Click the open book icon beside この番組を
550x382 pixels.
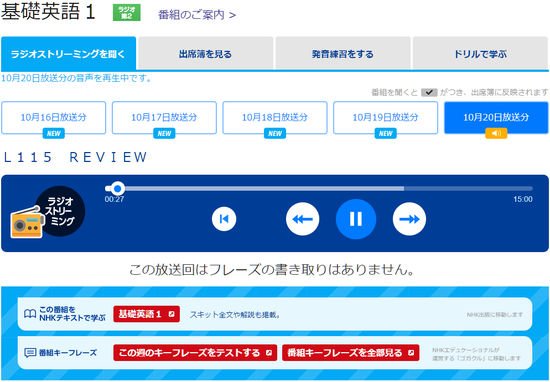30,314
